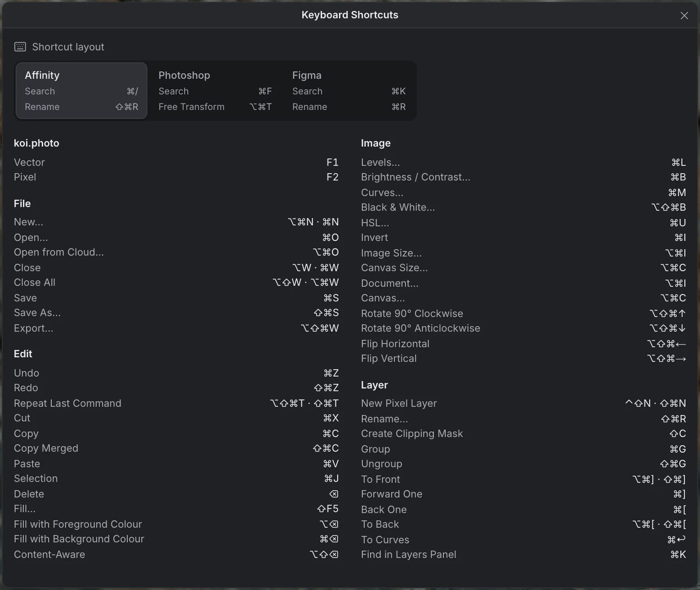This screenshot has height=590, width=700.
Task: Select the Paste shortcut entry
Action: pos(176,464)
